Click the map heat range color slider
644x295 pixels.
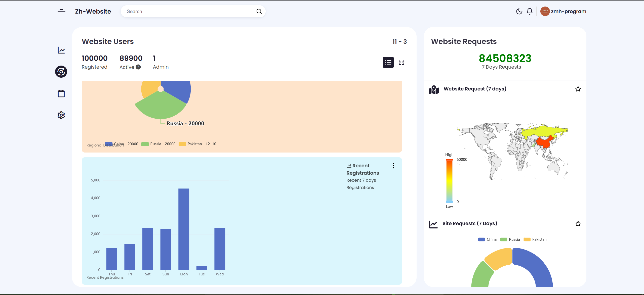click(x=449, y=181)
